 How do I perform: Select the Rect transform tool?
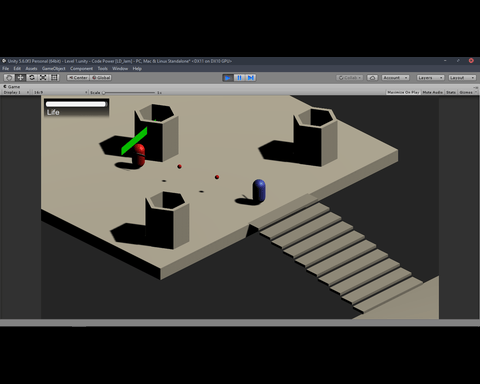54,78
